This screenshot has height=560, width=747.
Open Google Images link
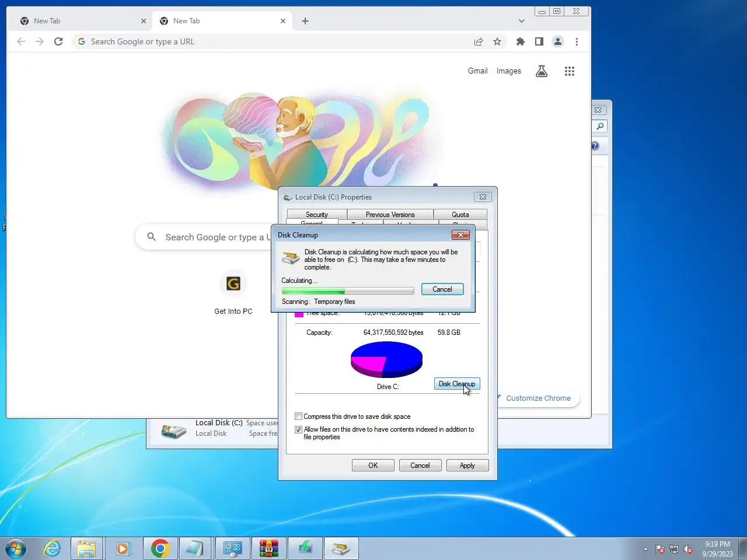click(509, 71)
